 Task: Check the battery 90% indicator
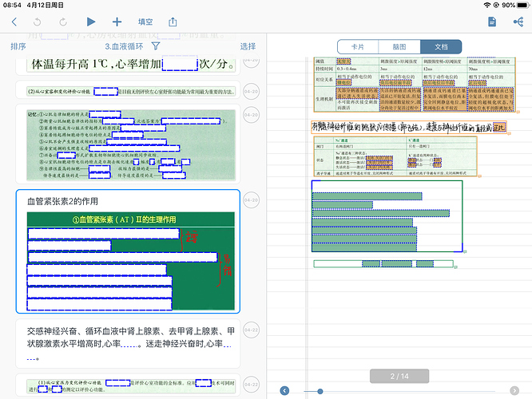[515, 5]
